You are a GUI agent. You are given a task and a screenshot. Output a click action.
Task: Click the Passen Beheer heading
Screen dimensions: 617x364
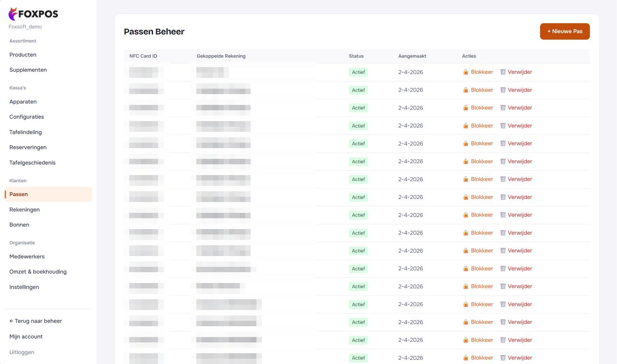tap(154, 32)
